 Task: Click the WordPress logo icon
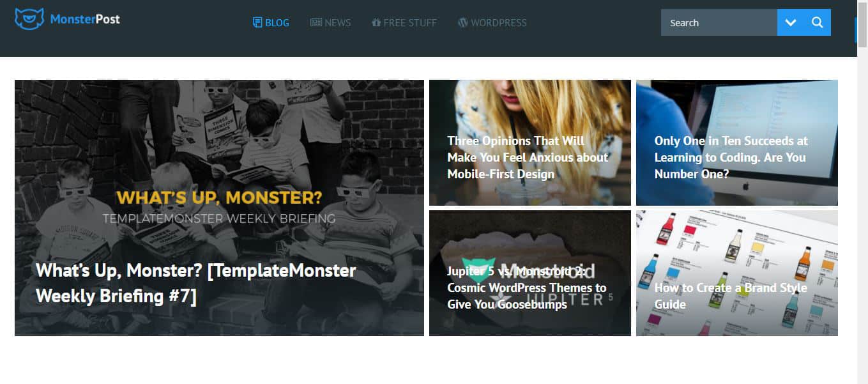463,22
